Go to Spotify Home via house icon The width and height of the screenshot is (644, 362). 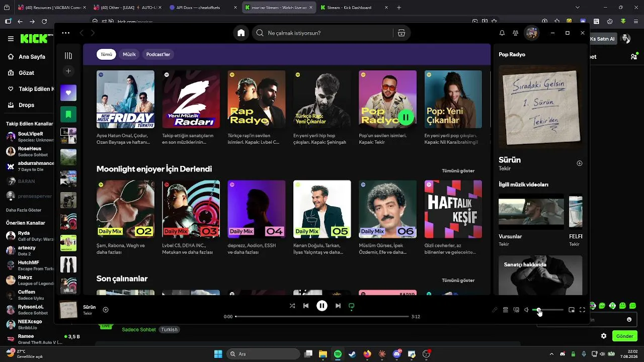[x=241, y=33]
